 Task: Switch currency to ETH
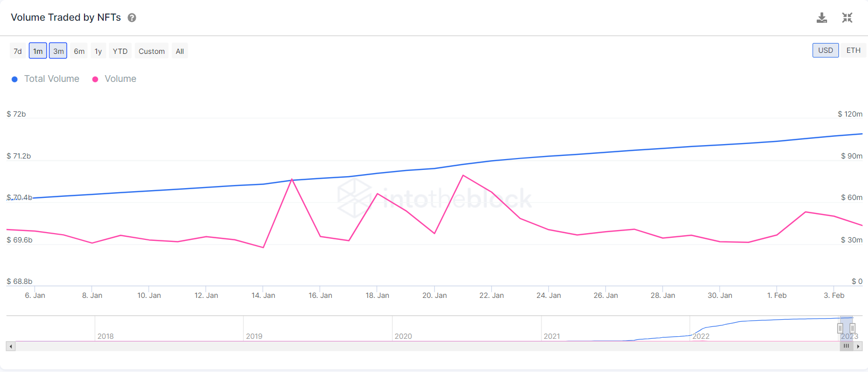point(853,50)
